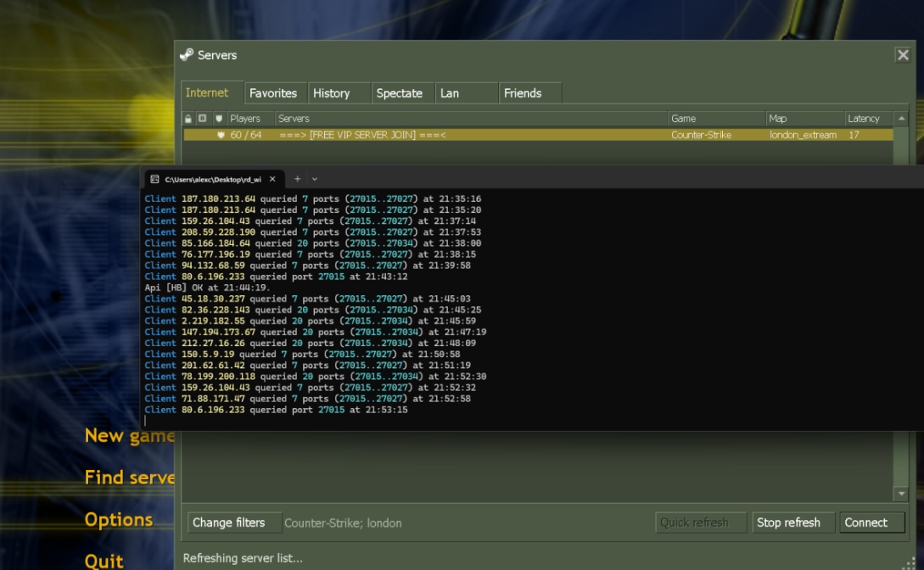This screenshot has height=570, width=924.
Task: Click the 'Refreshing server list...' status text
Action: coord(243,558)
